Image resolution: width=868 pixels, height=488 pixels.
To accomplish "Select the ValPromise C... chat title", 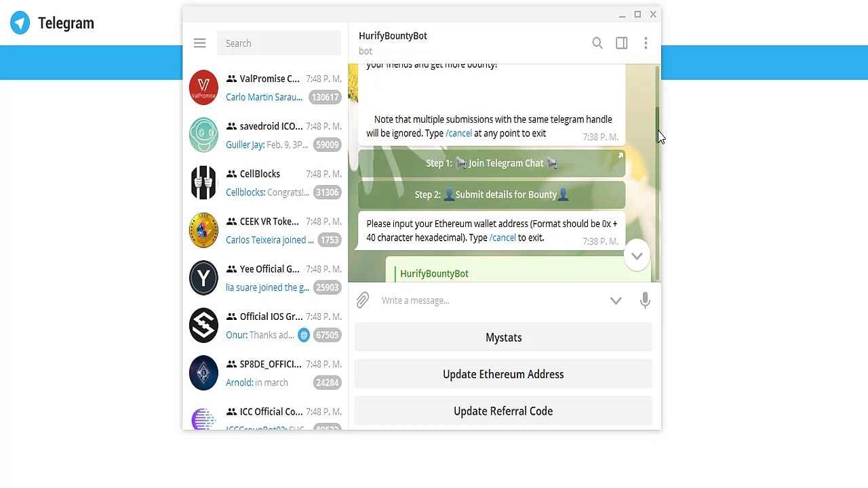I will (x=269, y=79).
